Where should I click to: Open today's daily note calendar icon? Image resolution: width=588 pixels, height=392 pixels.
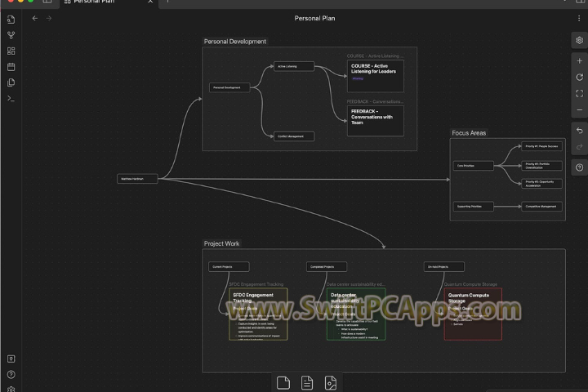pyautogui.click(x=11, y=67)
